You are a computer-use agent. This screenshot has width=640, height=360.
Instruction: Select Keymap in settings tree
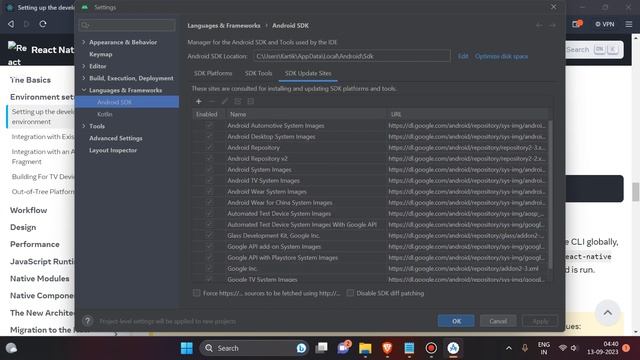(100, 54)
